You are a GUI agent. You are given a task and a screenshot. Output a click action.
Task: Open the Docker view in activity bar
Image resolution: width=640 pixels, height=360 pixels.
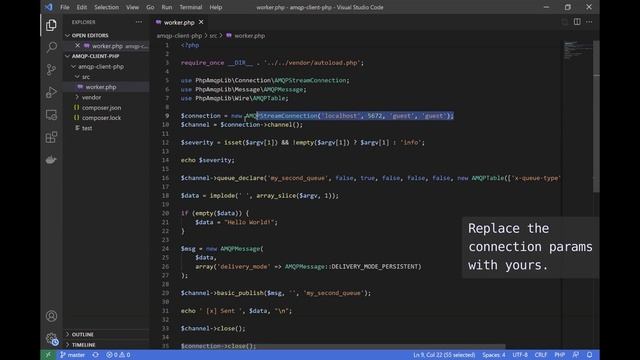pyautogui.click(x=51, y=160)
